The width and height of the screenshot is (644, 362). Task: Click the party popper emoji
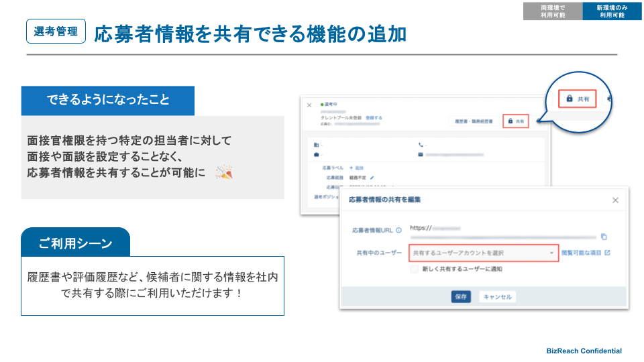tap(224, 172)
